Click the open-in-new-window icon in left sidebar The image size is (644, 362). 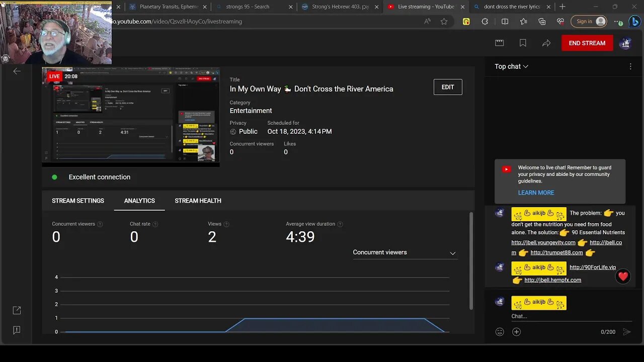point(17,311)
